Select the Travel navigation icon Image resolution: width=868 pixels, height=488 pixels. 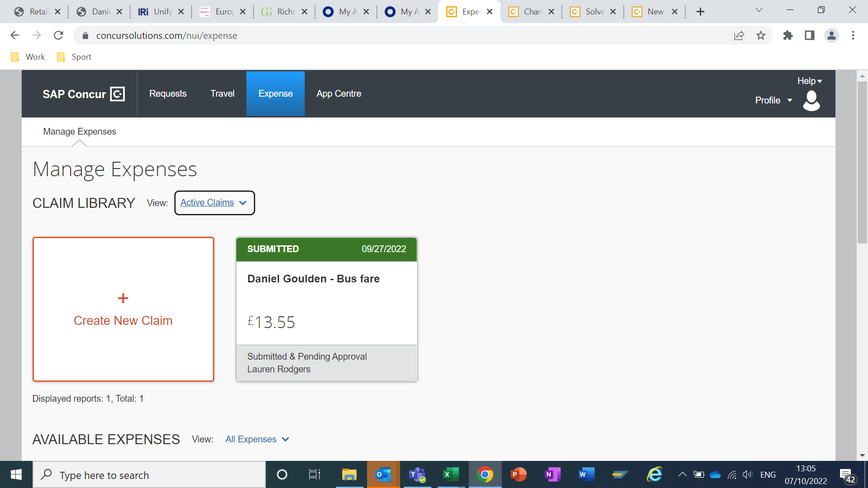pyautogui.click(x=222, y=94)
